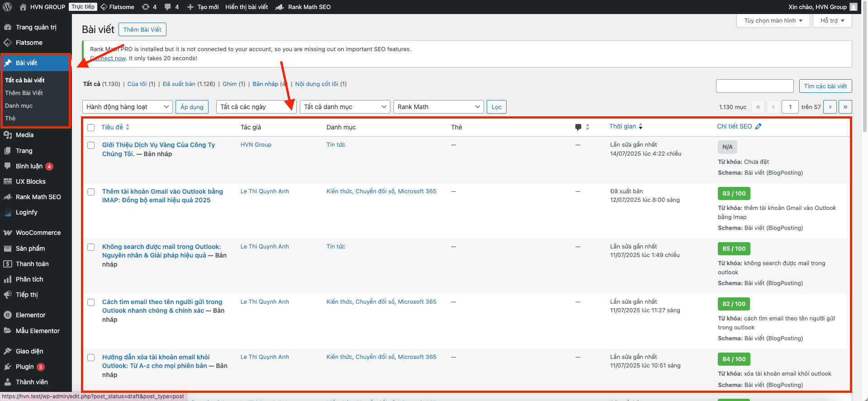Open Rank Math SEO in top admin bar
The width and height of the screenshot is (868, 401).
303,7
